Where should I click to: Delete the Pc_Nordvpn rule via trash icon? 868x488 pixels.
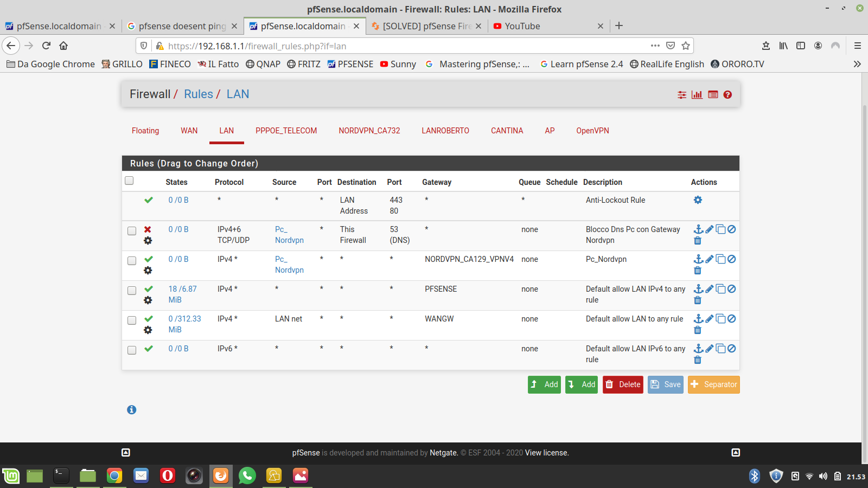tap(698, 271)
